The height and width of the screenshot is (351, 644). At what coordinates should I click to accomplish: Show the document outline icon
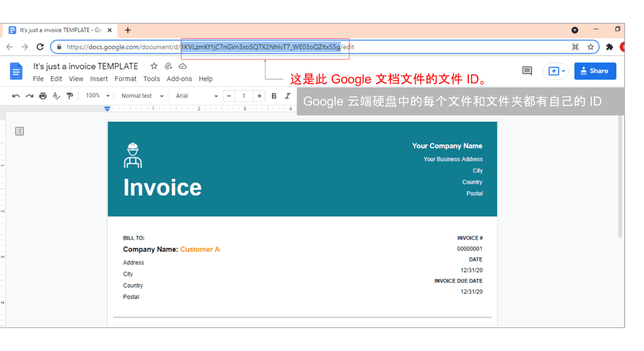[20, 131]
